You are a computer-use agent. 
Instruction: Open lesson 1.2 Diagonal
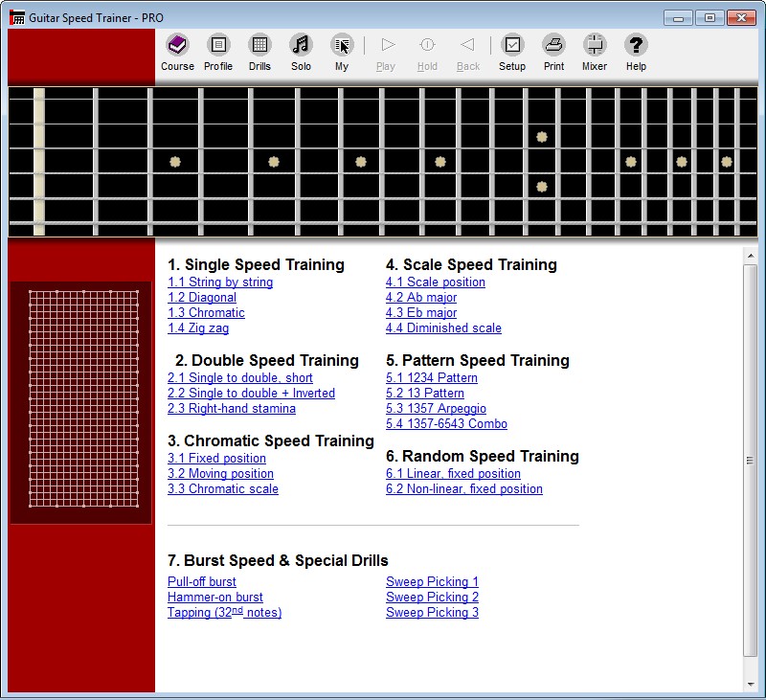coord(202,297)
